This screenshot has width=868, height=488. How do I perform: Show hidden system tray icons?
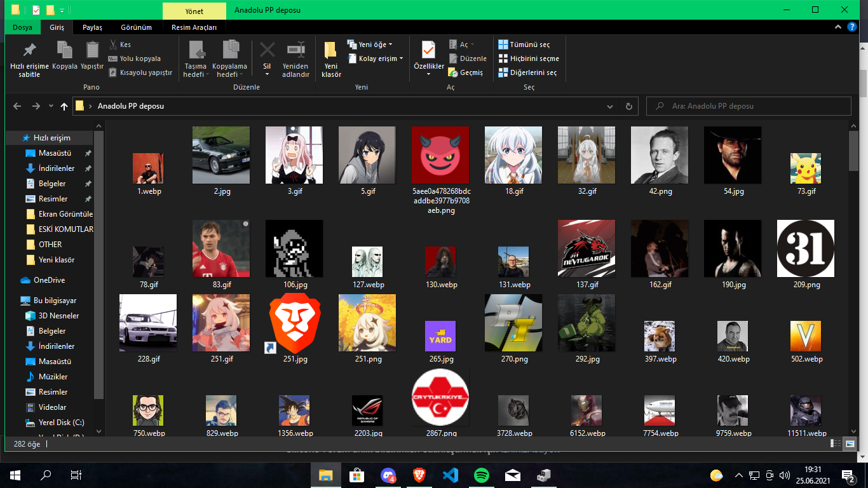click(738, 475)
